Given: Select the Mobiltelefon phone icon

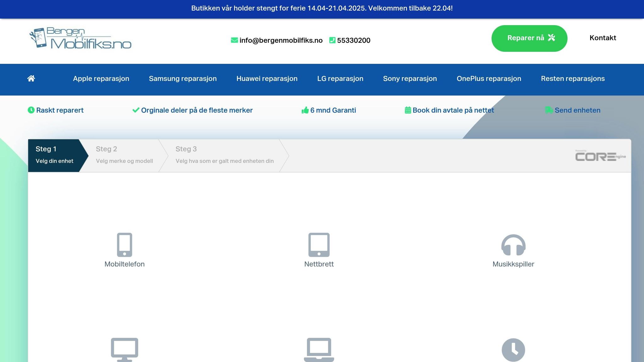Looking at the screenshot, I should coord(125,245).
